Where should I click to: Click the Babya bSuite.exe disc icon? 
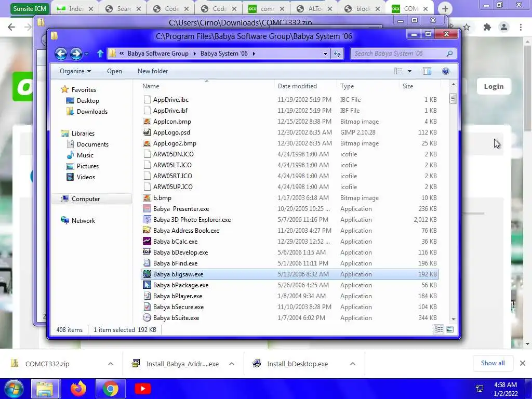[147, 317]
